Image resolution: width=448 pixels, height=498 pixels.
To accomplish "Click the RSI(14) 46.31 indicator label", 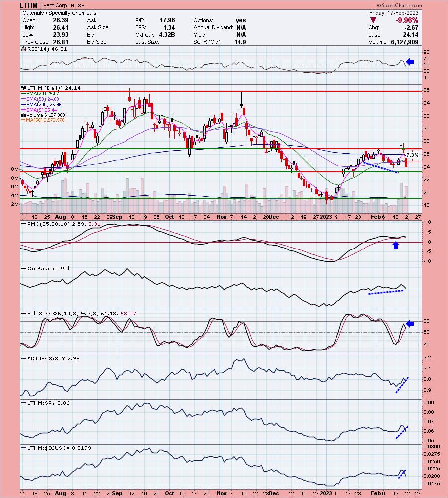I will click(44, 49).
